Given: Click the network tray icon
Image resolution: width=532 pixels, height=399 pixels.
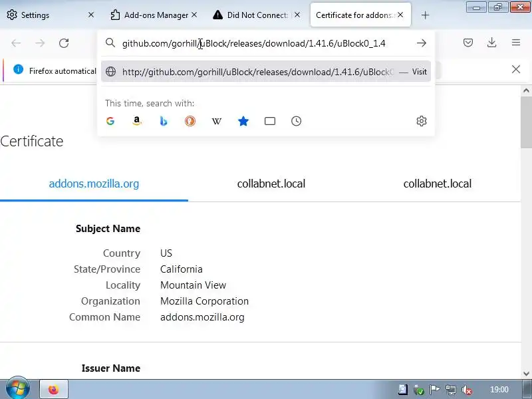Looking at the screenshot, I should coord(451,390).
